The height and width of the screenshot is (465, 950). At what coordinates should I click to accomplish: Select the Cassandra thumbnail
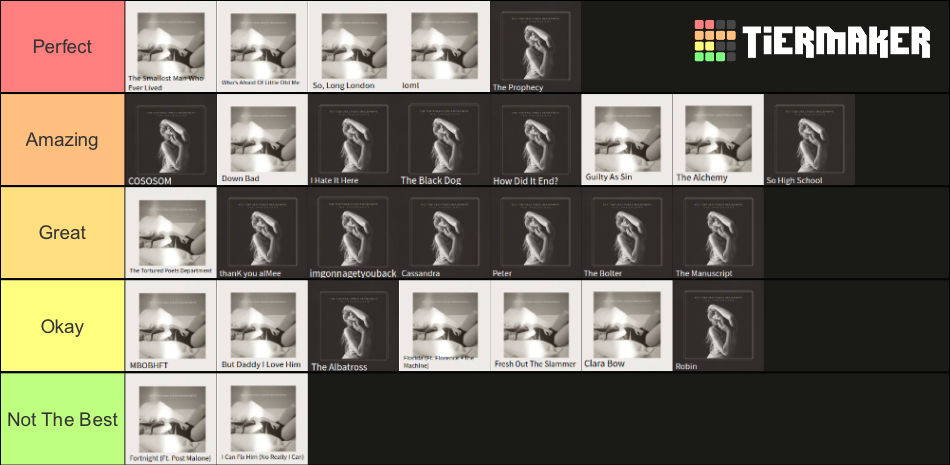(444, 233)
